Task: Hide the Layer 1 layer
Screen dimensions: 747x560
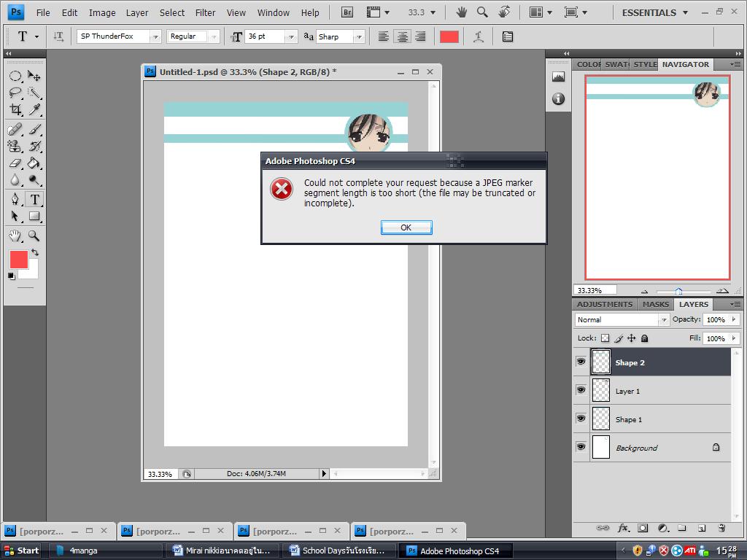Action: coord(581,390)
